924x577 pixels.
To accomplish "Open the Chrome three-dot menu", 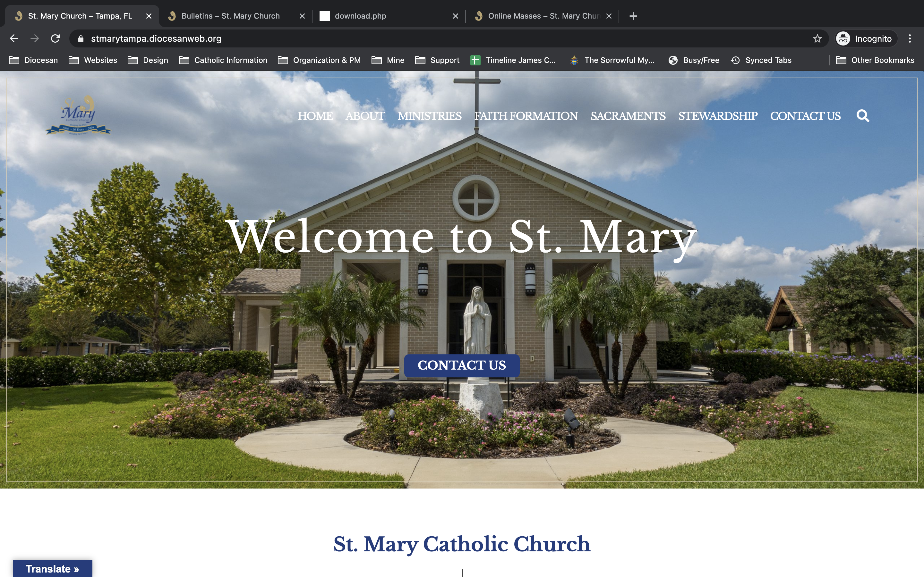I will pyautogui.click(x=910, y=38).
